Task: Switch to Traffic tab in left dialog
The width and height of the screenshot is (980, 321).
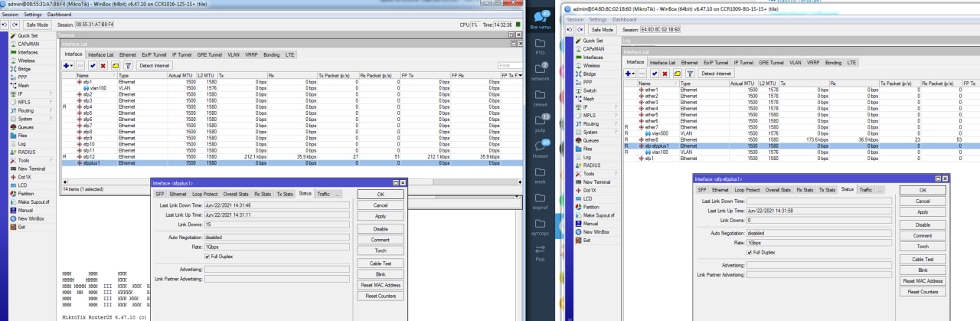Action: point(323,194)
